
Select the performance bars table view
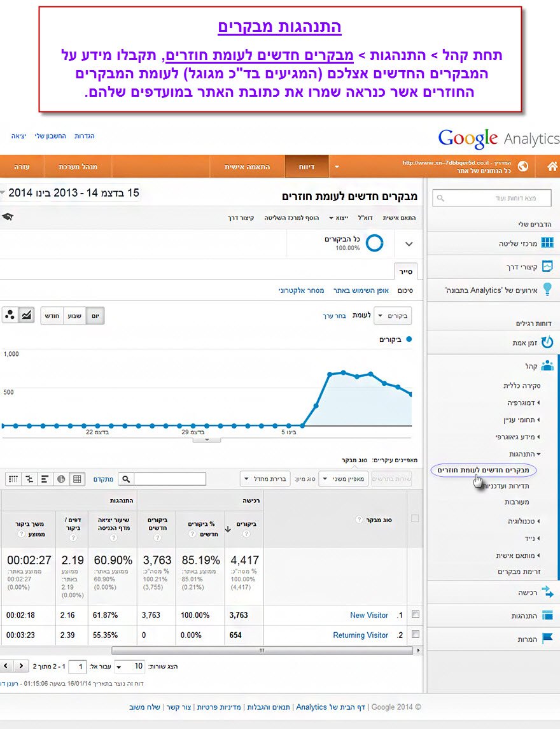tap(45, 479)
